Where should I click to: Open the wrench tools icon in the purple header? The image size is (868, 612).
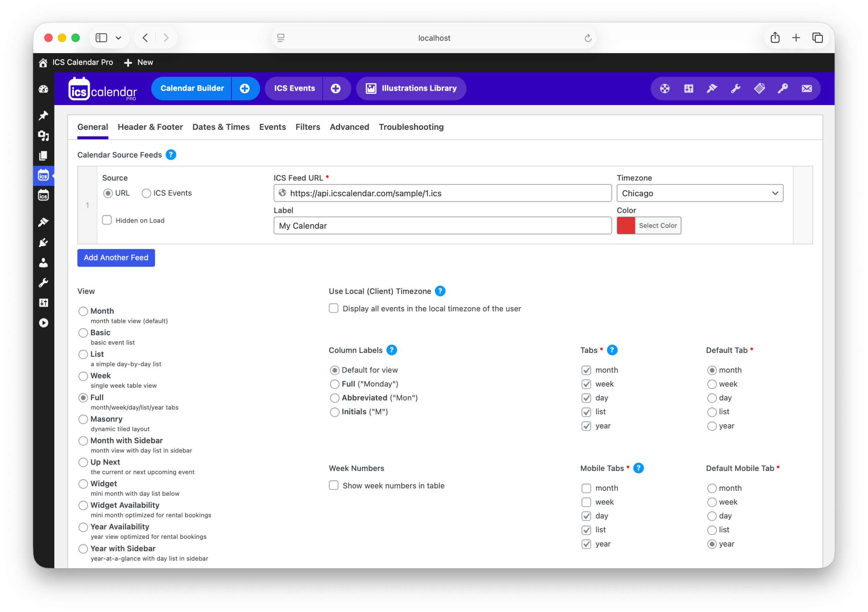coord(736,88)
